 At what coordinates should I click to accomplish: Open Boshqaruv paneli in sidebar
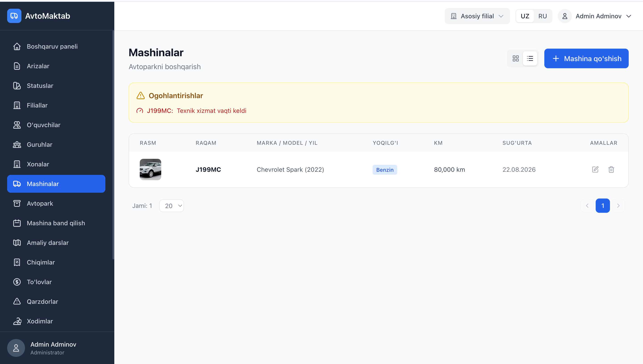[x=52, y=46]
